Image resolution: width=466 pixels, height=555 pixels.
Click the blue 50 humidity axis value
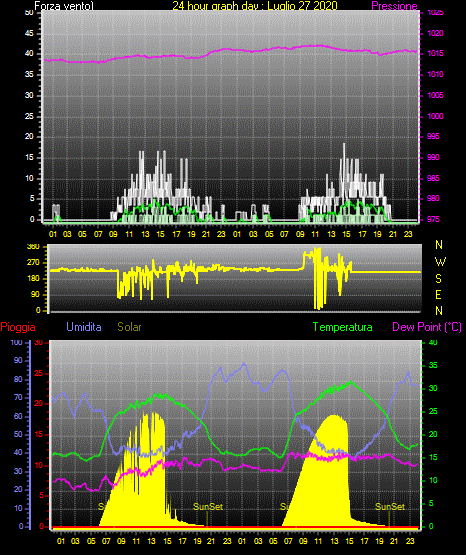pyautogui.click(x=18, y=434)
